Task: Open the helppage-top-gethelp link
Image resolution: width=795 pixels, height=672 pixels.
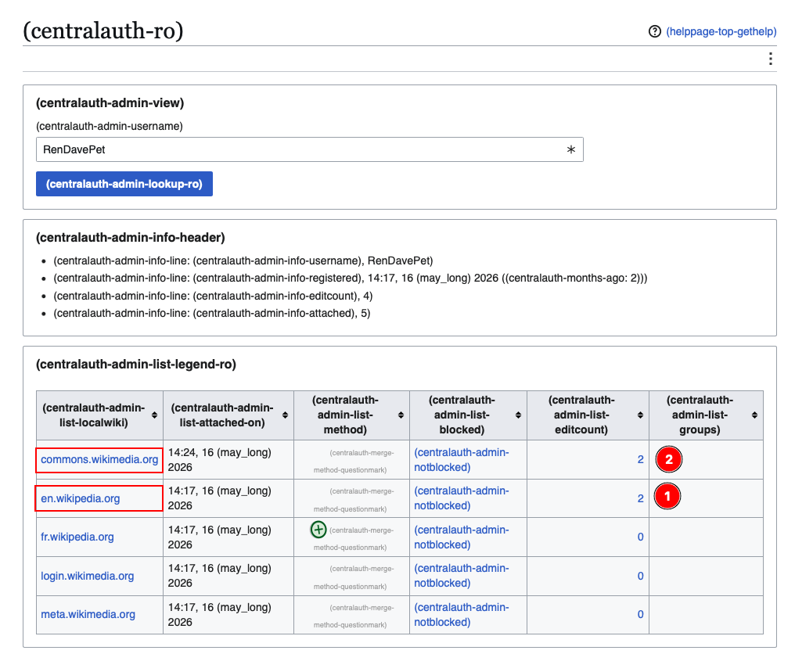Action: (x=721, y=31)
